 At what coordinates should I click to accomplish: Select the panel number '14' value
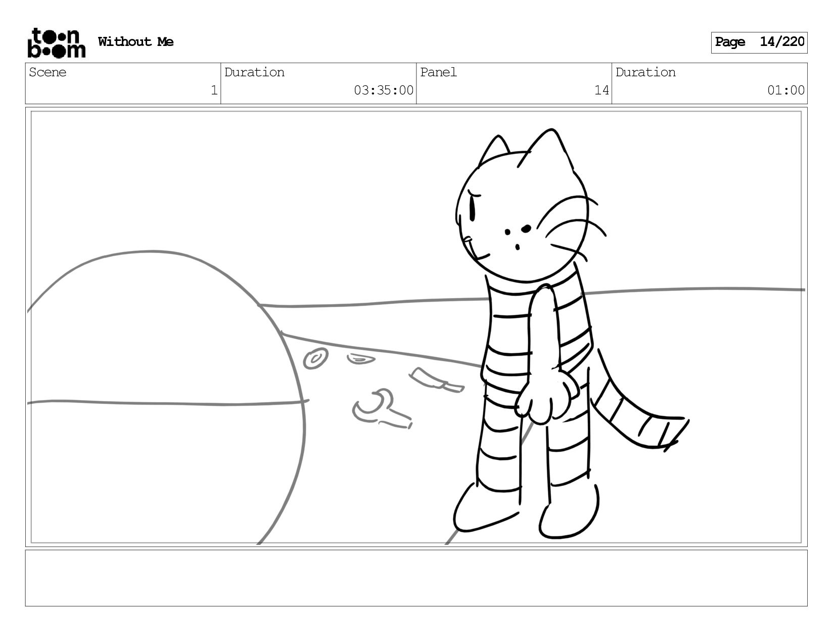click(x=601, y=90)
